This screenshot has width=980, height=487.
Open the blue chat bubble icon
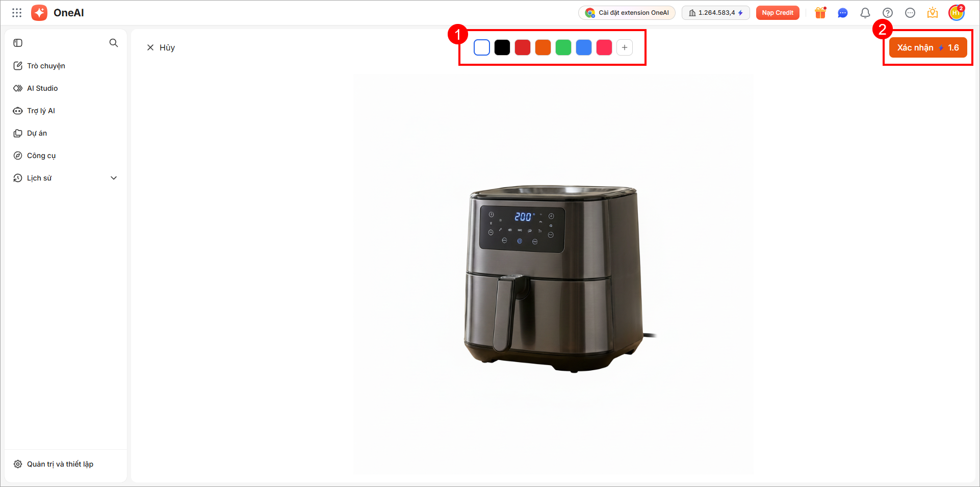coord(843,13)
